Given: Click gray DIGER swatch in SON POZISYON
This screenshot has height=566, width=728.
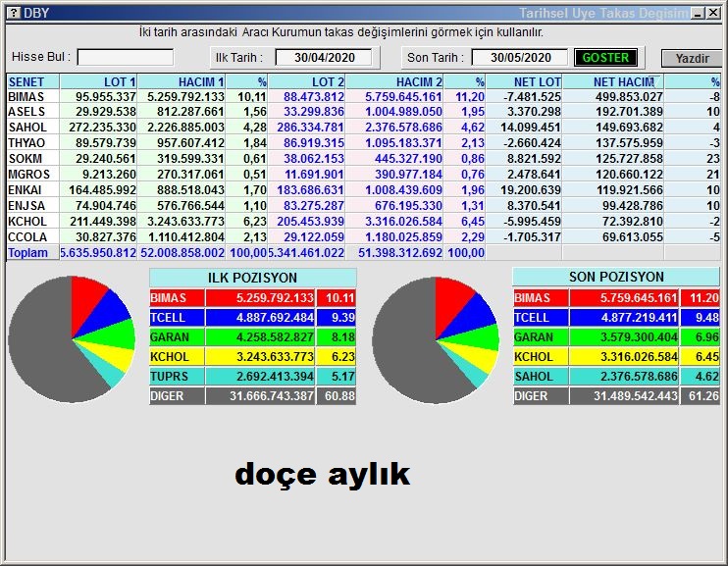Looking at the screenshot, I should coord(541,396).
